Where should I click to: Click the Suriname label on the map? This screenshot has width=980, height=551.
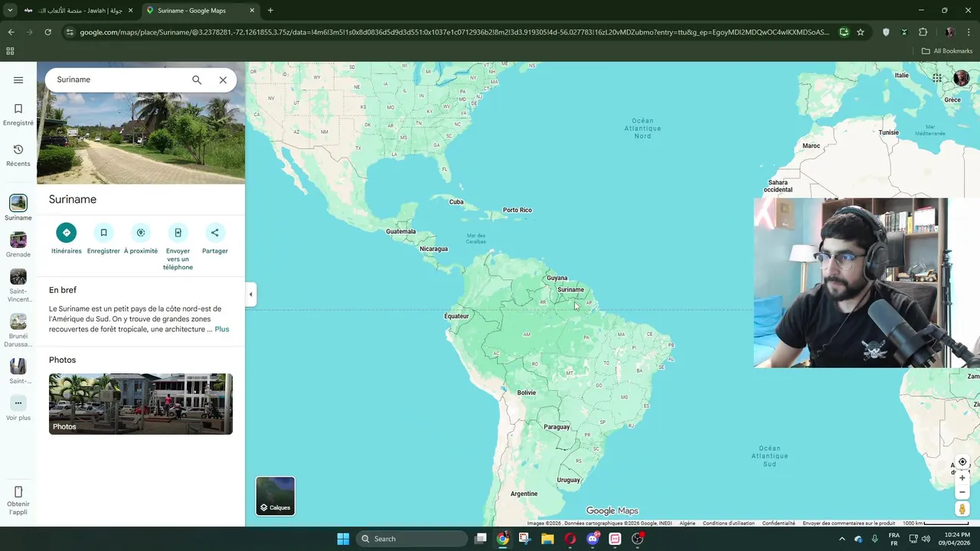570,289
